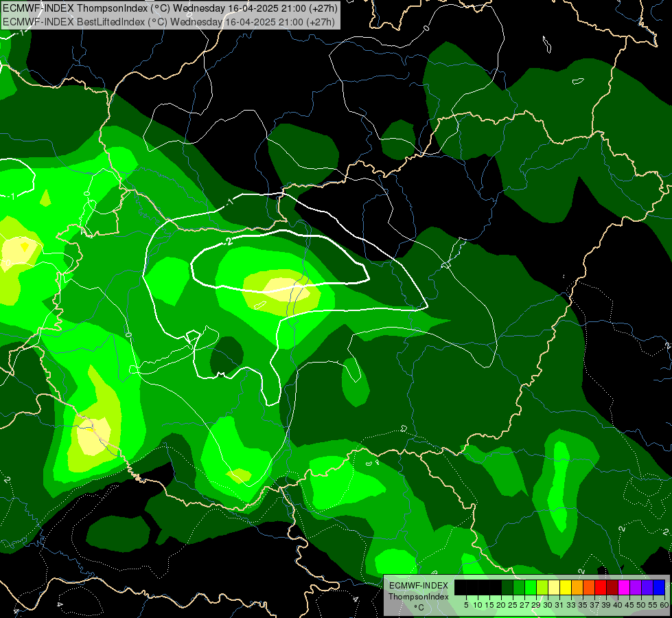This screenshot has height=618, width=672.
Task: Click the legend value 27
Action: pos(524,605)
